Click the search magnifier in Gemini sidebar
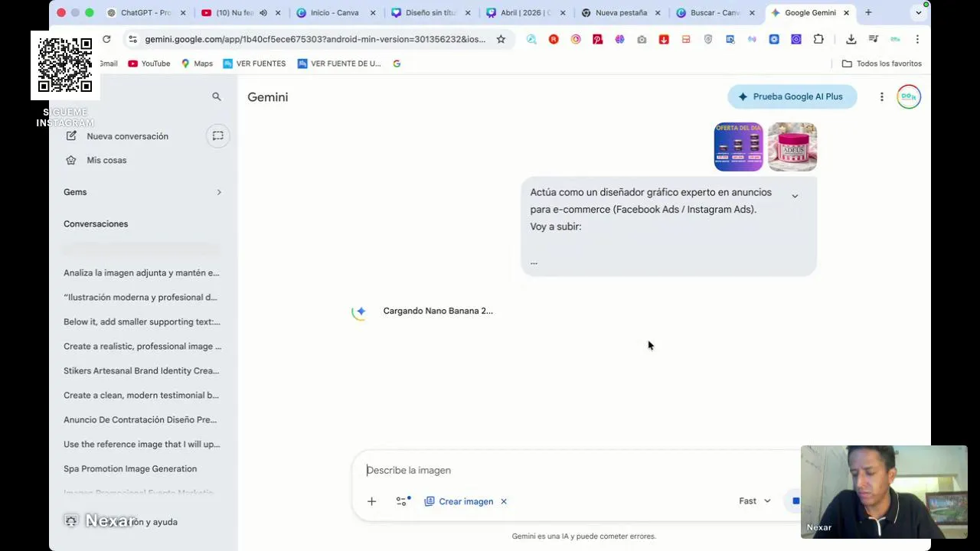Screen dimensions: 980x551 pyautogui.click(x=217, y=96)
